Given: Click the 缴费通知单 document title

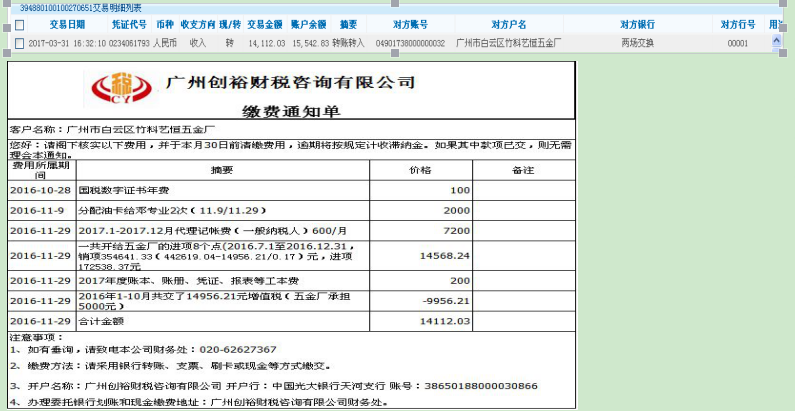Looking at the screenshot, I should tap(291, 111).
